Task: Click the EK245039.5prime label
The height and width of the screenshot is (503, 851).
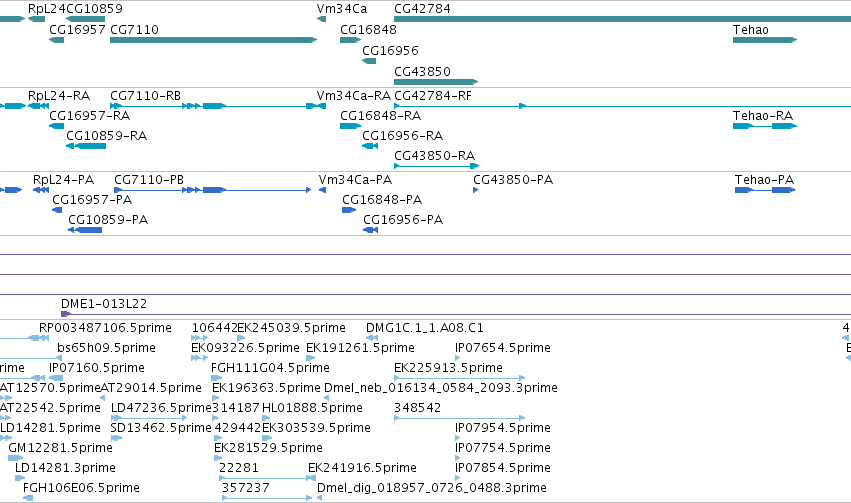Action: click(291, 328)
